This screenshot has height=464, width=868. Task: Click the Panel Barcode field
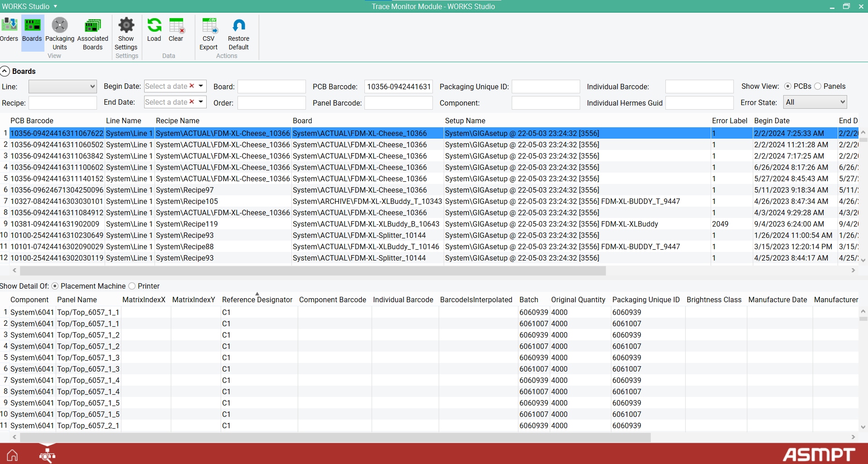[398, 103]
